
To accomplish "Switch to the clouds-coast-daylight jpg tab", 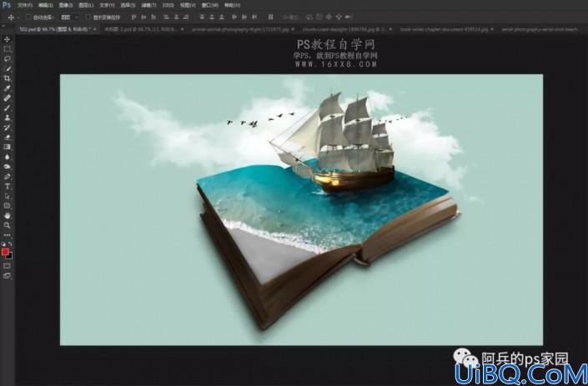I will [344, 29].
